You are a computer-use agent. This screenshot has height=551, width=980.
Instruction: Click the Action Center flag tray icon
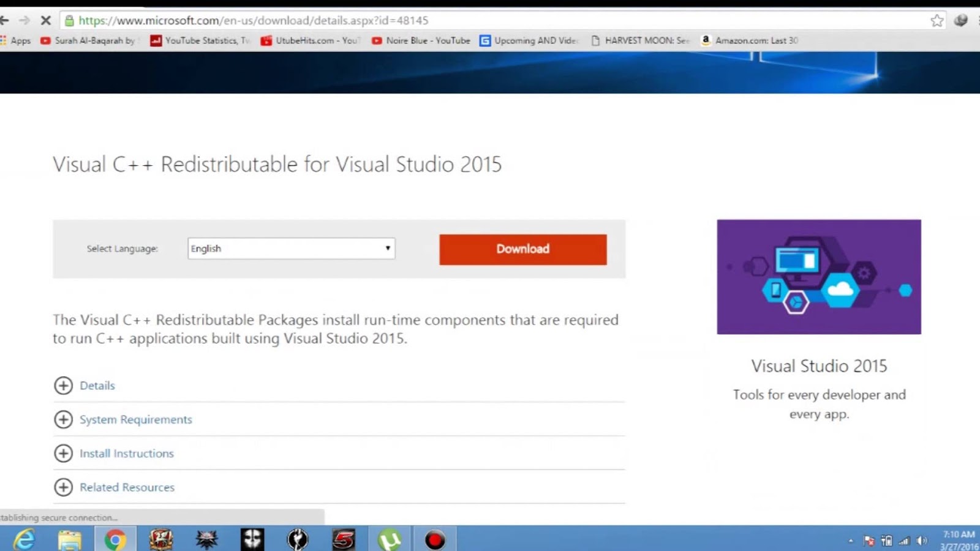click(x=869, y=541)
